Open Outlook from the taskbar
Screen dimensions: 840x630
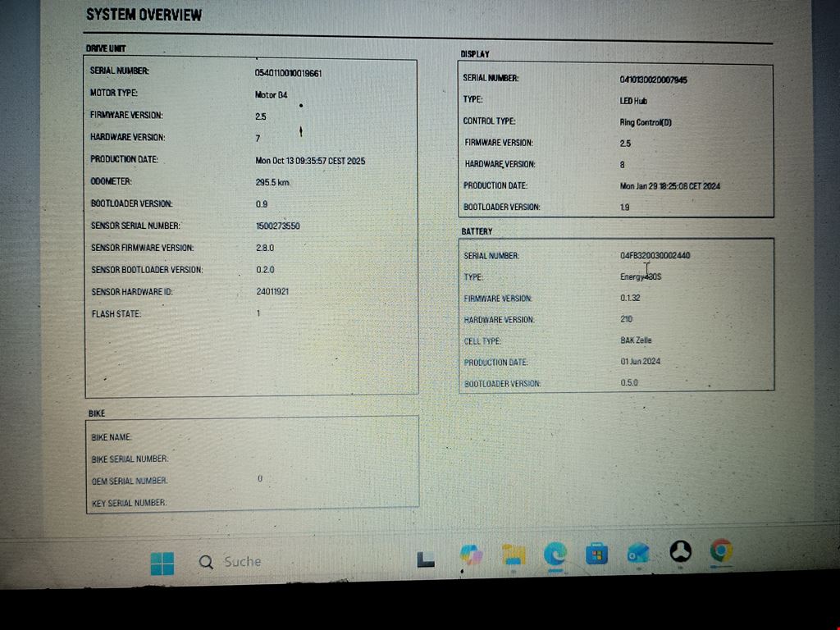(x=638, y=554)
